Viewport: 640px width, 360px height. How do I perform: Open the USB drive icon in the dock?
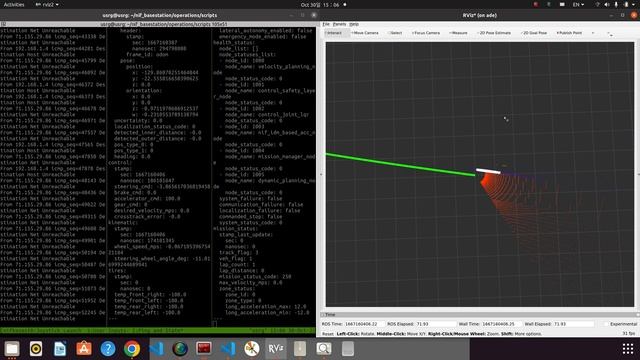(x=300, y=349)
